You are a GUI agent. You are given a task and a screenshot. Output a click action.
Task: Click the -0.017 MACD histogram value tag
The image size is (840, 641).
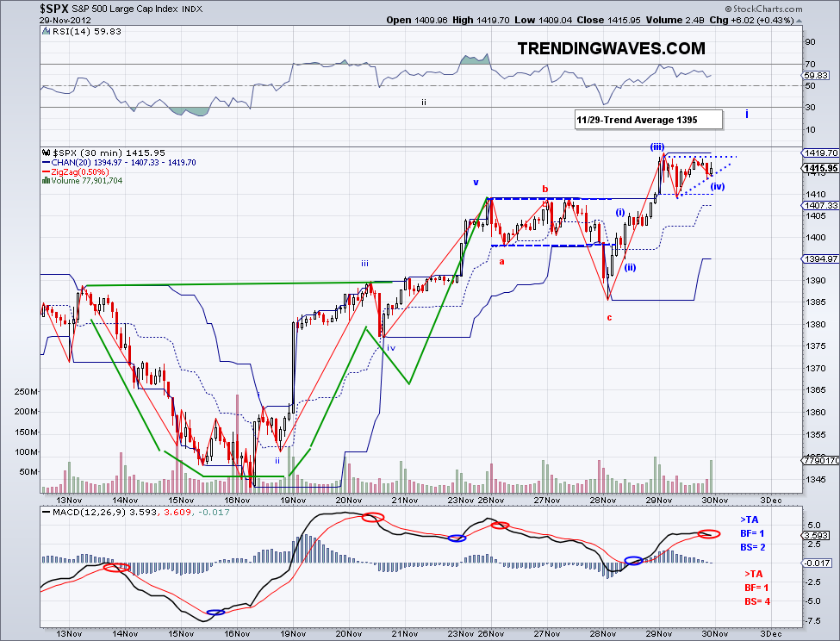[818, 563]
